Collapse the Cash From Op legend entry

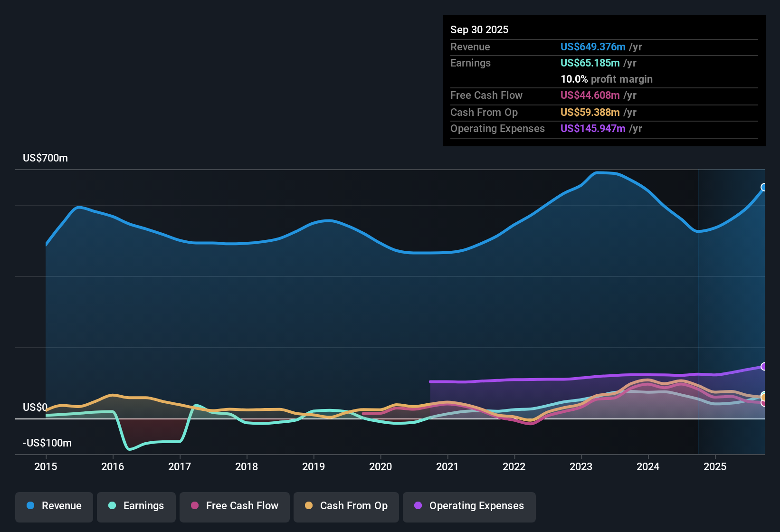coord(346,506)
